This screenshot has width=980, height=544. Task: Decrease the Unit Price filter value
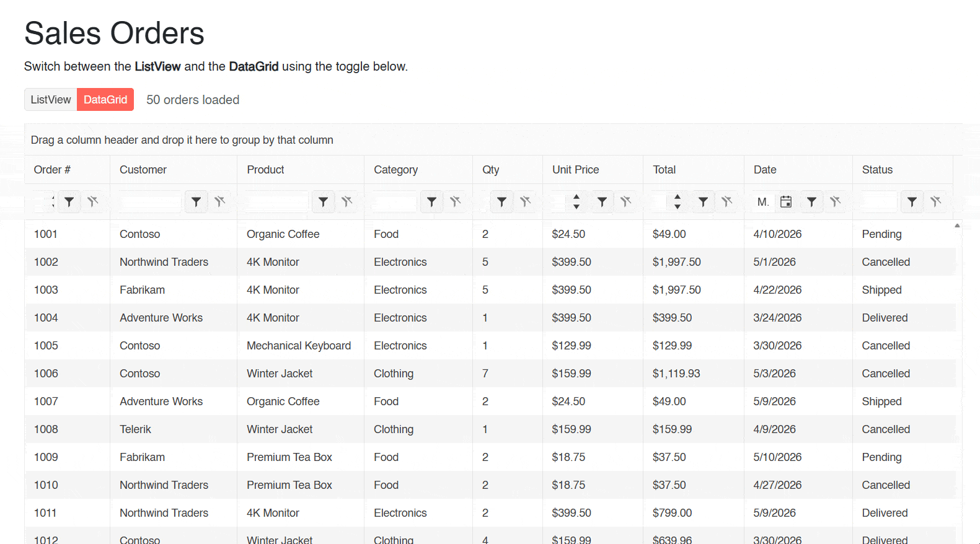(x=576, y=206)
